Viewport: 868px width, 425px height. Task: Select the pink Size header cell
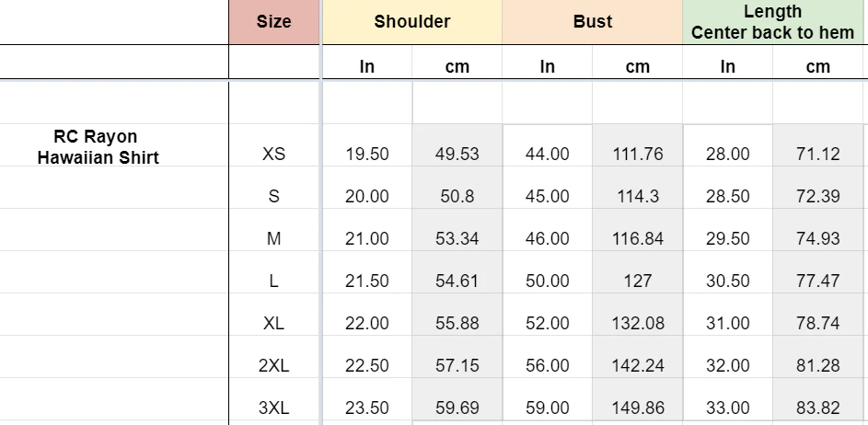(273, 22)
